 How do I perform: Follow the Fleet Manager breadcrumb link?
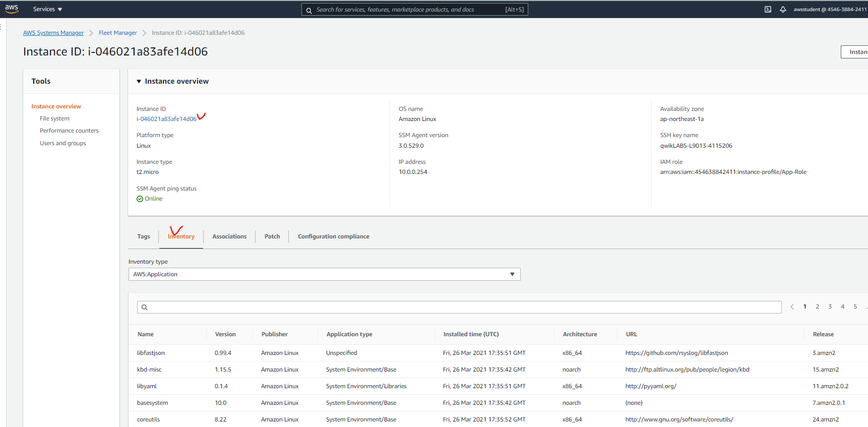[x=118, y=33]
